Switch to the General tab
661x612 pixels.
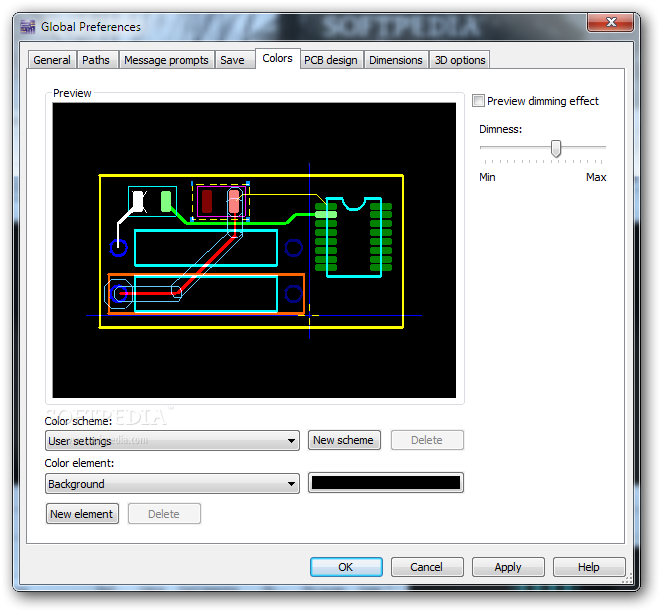click(x=52, y=60)
